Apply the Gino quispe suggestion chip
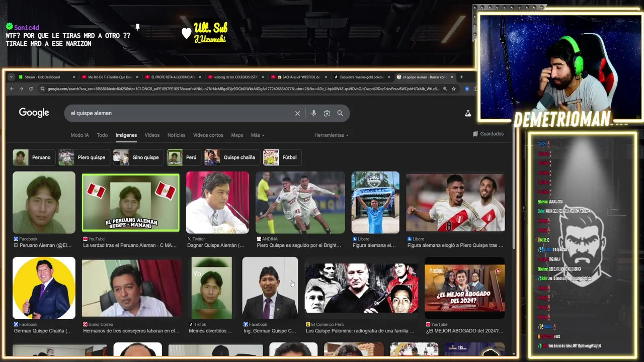This screenshot has height=362, width=644. [x=138, y=157]
